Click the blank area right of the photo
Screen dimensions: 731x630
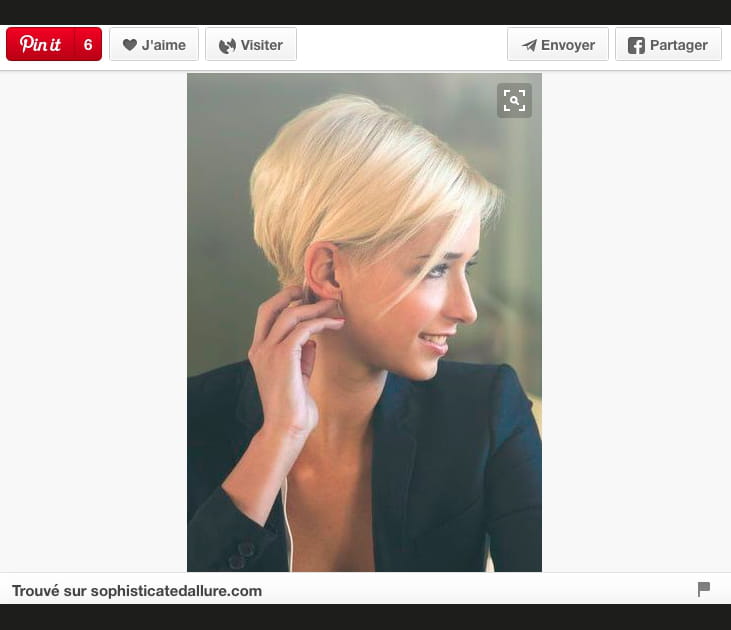(635, 320)
